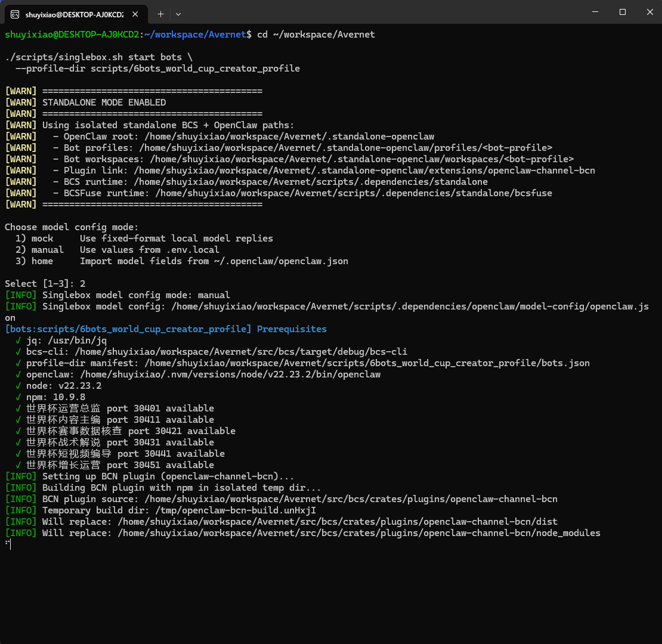Open a new terminal tab with plus

tap(160, 14)
